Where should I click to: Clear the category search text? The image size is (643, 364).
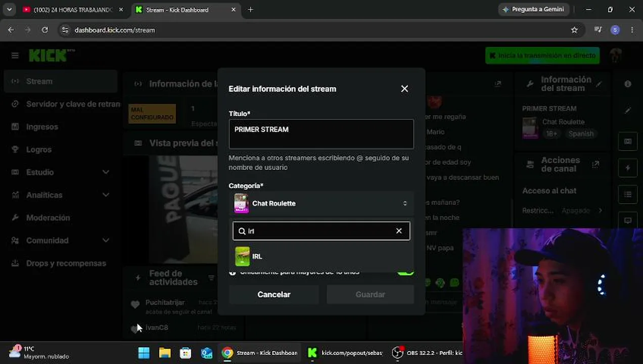click(x=399, y=231)
